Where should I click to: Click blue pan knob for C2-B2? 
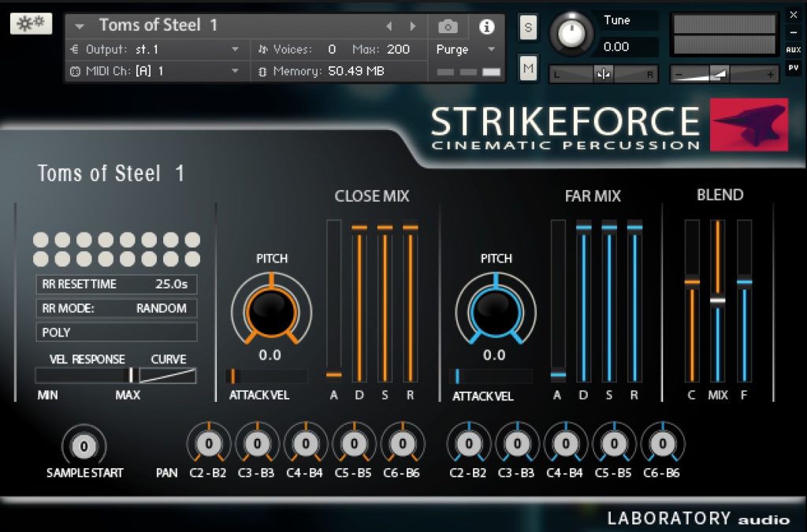click(468, 444)
